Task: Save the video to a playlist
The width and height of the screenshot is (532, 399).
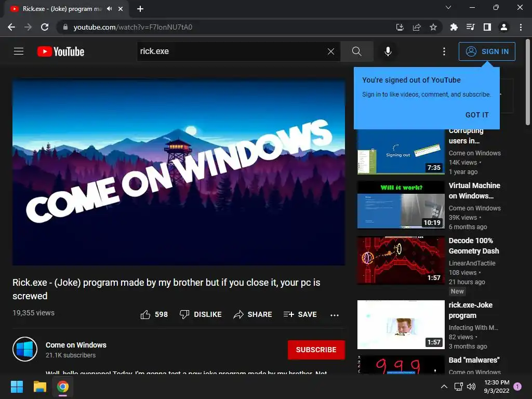Action: click(x=300, y=314)
